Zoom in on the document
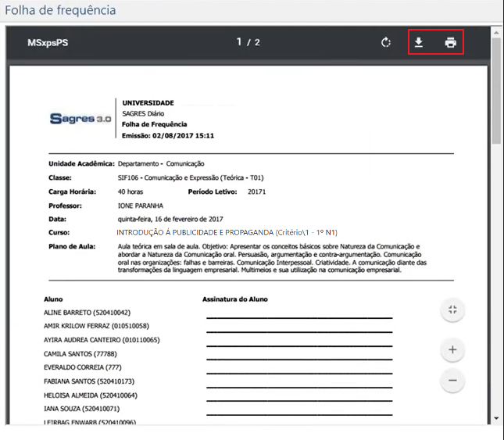The image size is (504, 440). click(452, 349)
